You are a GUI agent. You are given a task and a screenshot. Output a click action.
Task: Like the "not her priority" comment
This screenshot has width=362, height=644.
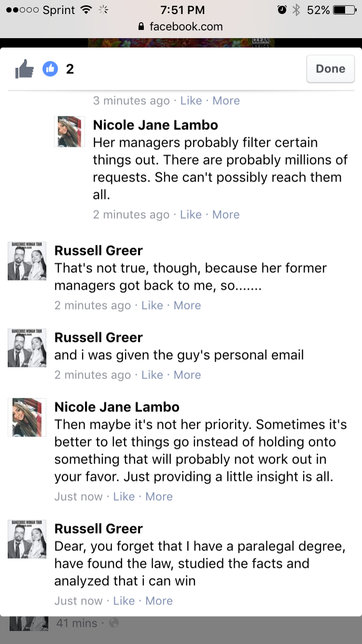(x=124, y=496)
